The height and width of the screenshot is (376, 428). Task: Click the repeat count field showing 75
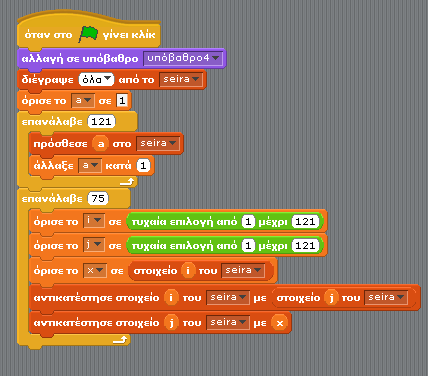pyautogui.click(x=98, y=199)
